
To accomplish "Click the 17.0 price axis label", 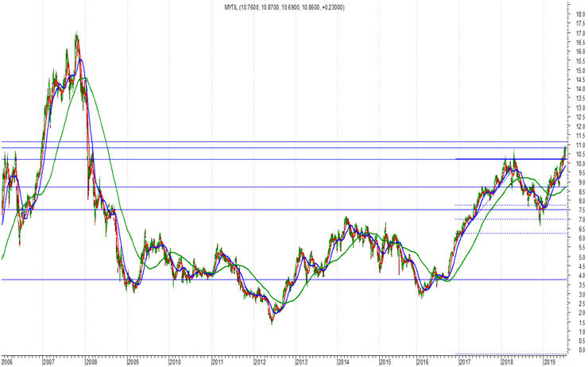I will tap(581, 33).
